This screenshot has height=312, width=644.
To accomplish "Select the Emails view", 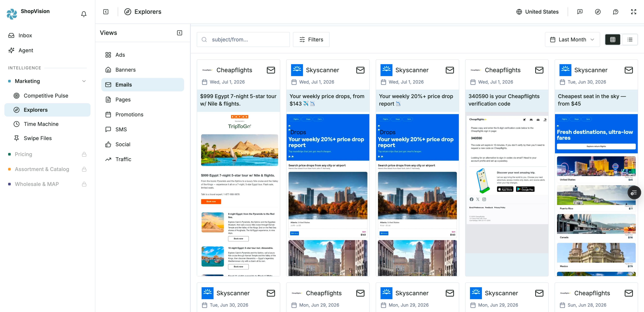I will (x=143, y=85).
